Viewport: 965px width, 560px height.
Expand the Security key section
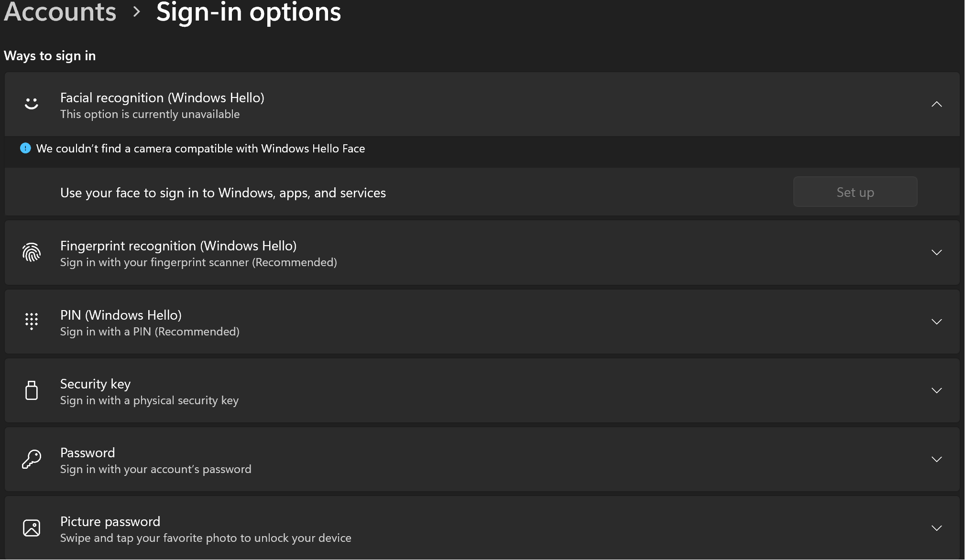click(x=937, y=390)
